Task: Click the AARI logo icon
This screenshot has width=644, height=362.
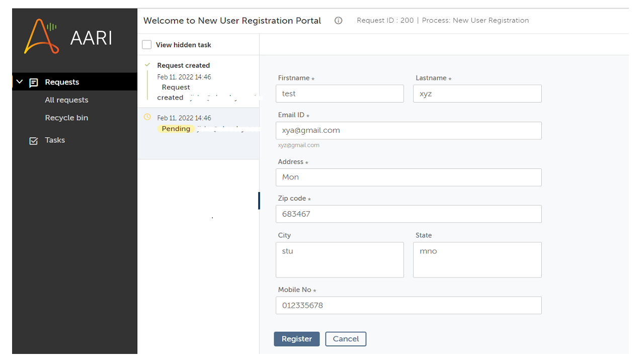Action: (41, 36)
